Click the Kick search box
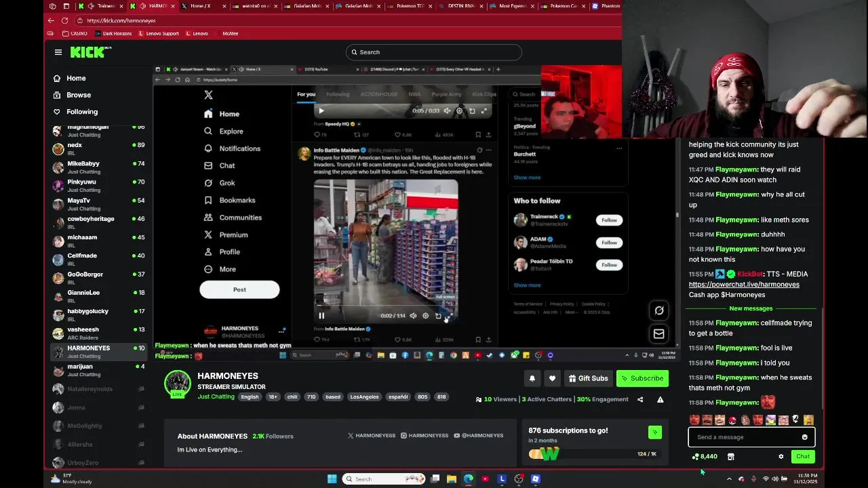This screenshot has width=868, height=488. [433, 52]
